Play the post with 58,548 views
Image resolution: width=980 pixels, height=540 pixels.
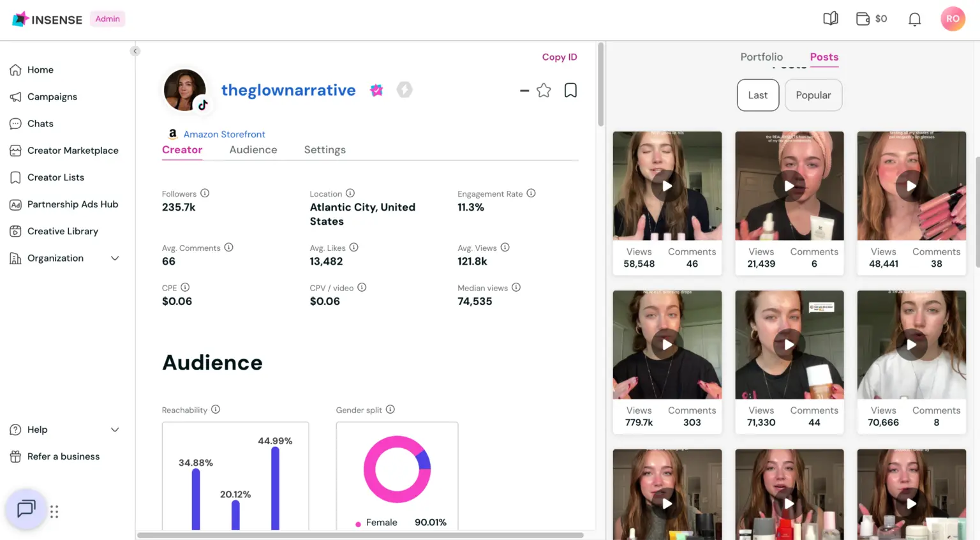tap(667, 186)
